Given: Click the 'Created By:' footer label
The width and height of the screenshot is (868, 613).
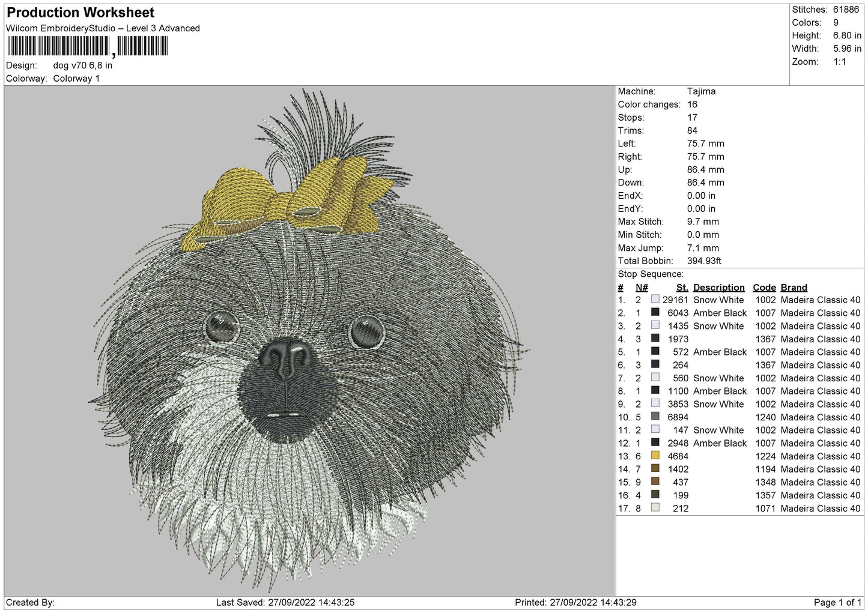Looking at the screenshot, I should 30,602.
